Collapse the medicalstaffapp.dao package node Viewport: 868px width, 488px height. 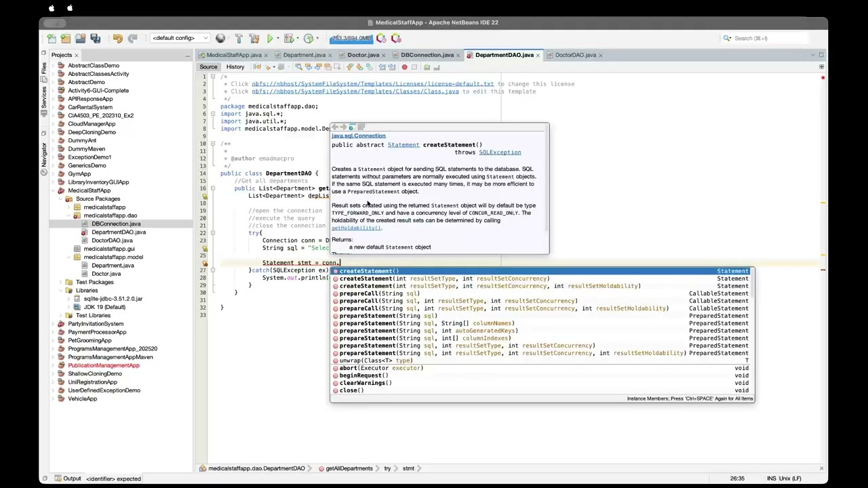pos(69,216)
